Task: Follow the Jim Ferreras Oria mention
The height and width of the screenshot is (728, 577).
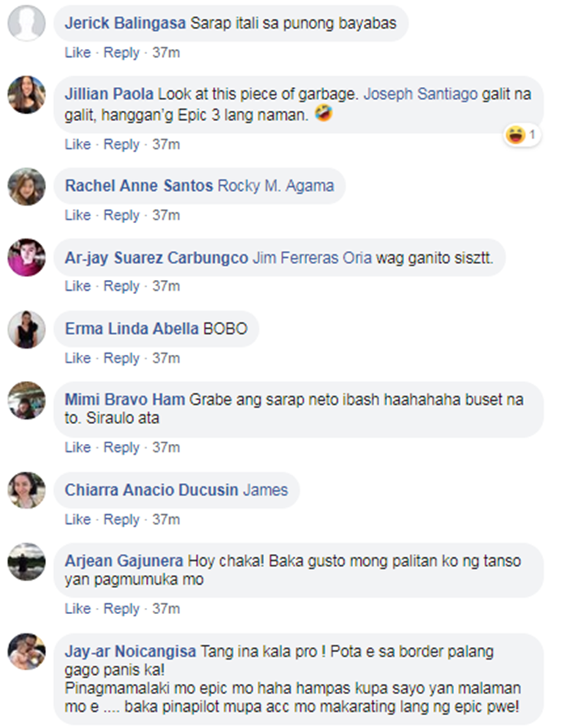Action: click(312, 258)
